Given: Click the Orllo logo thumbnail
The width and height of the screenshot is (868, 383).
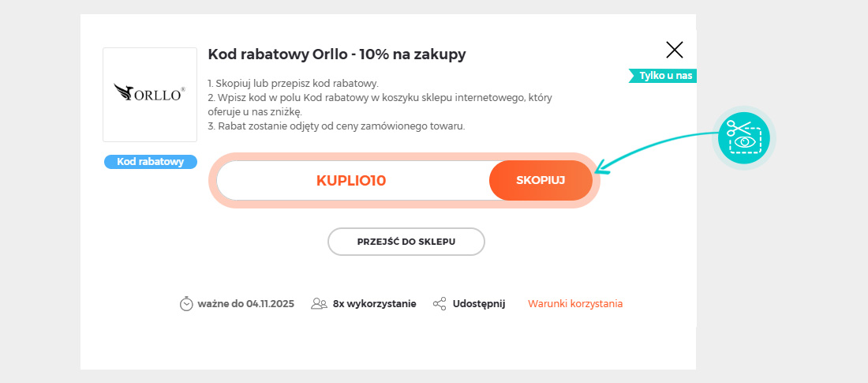Looking at the screenshot, I should click(x=150, y=94).
